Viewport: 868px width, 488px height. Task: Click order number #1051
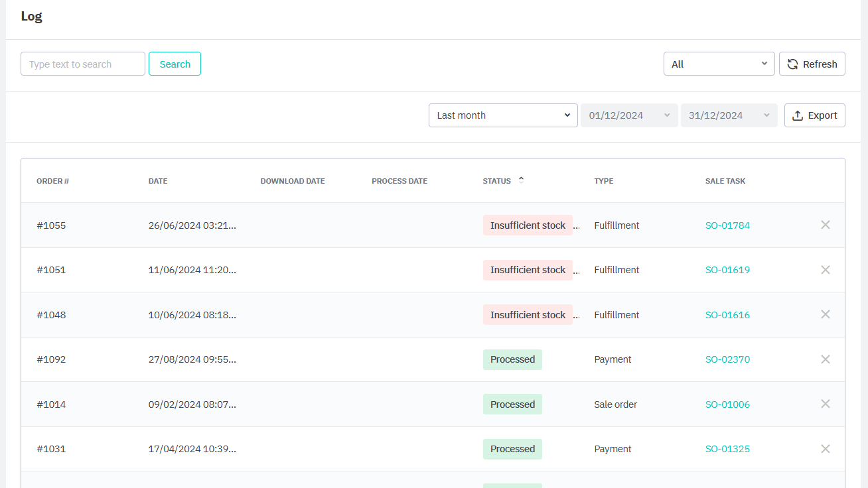[51, 270]
